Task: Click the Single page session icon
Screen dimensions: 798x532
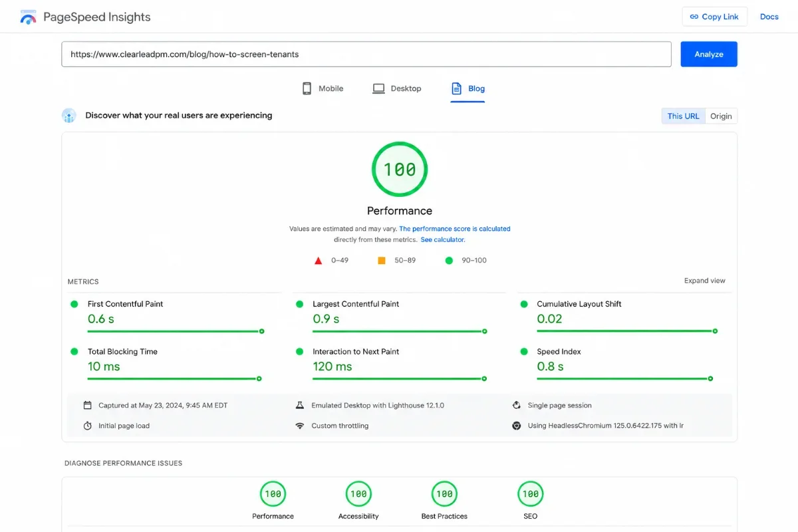Action: pos(516,405)
